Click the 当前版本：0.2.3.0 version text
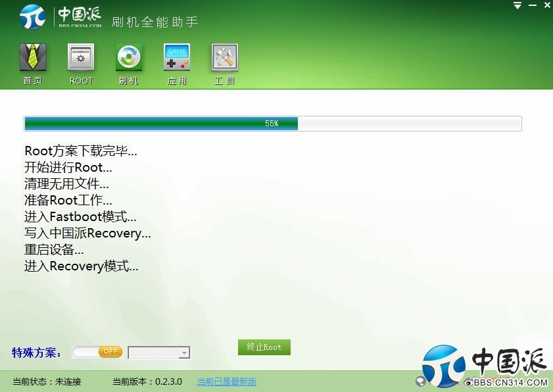The image size is (553, 392). [x=147, y=381]
